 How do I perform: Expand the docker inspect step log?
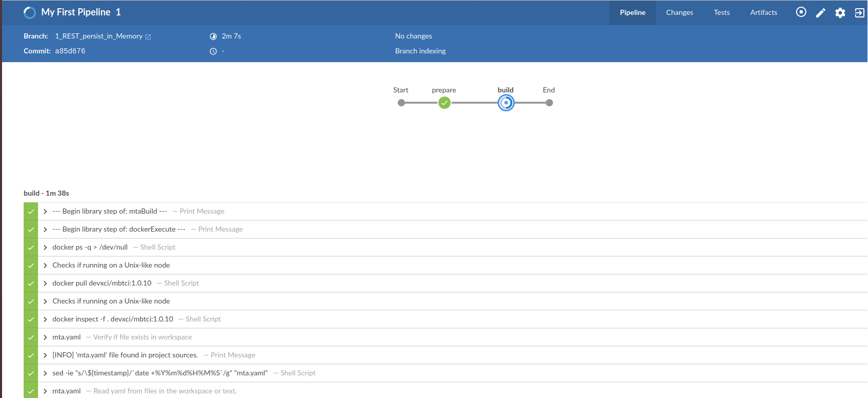(45, 319)
